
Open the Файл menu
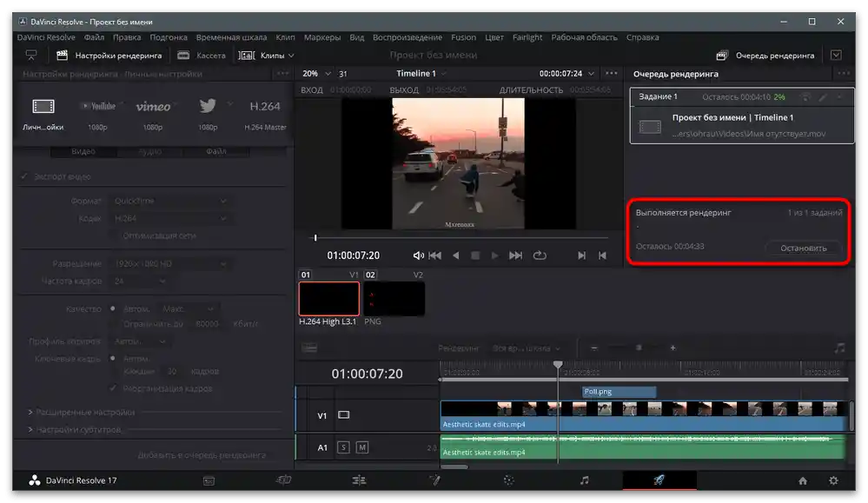[x=94, y=37]
